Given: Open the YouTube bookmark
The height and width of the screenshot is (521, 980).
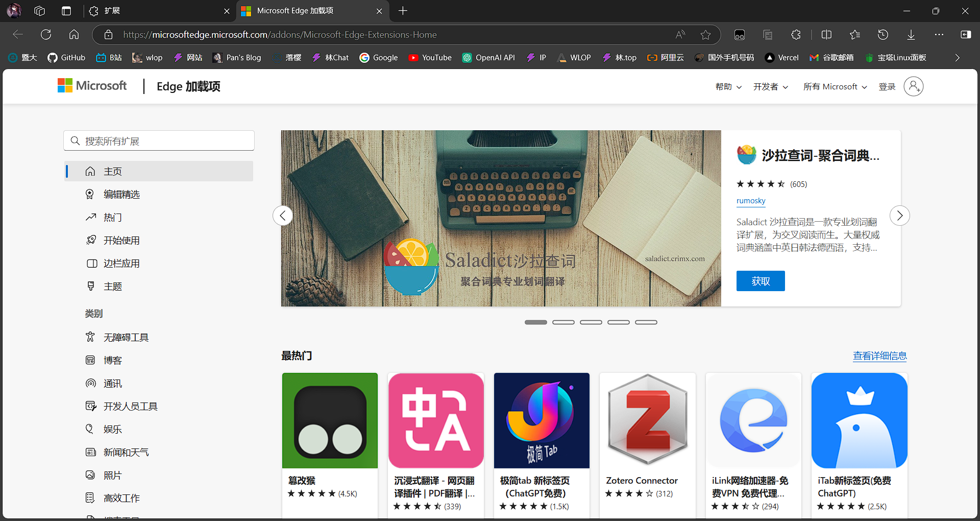Looking at the screenshot, I should click(430, 58).
